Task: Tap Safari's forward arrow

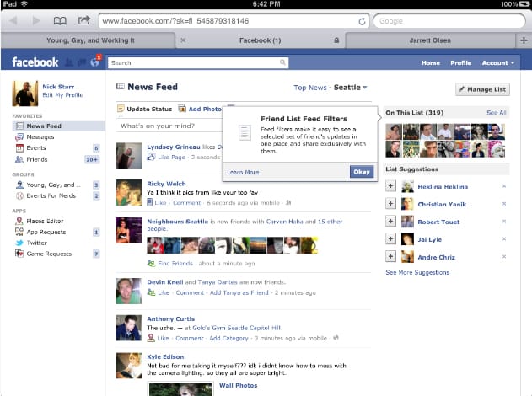Action: point(36,21)
